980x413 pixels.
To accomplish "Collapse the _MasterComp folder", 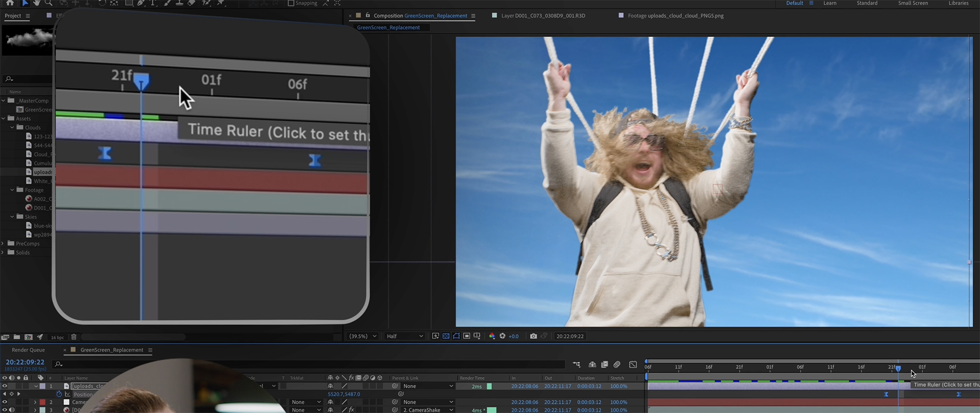I will click(3, 100).
